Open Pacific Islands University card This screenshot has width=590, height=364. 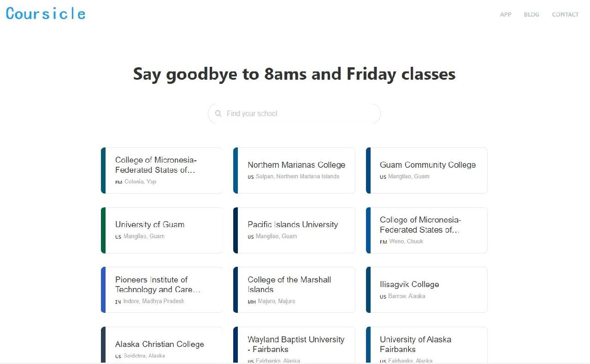[x=294, y=230]
